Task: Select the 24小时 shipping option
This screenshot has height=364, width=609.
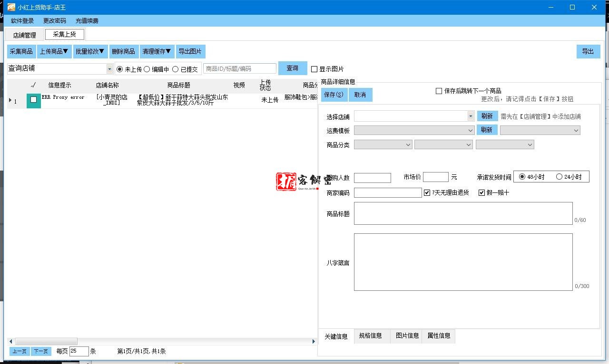Action: coord(559,177)
